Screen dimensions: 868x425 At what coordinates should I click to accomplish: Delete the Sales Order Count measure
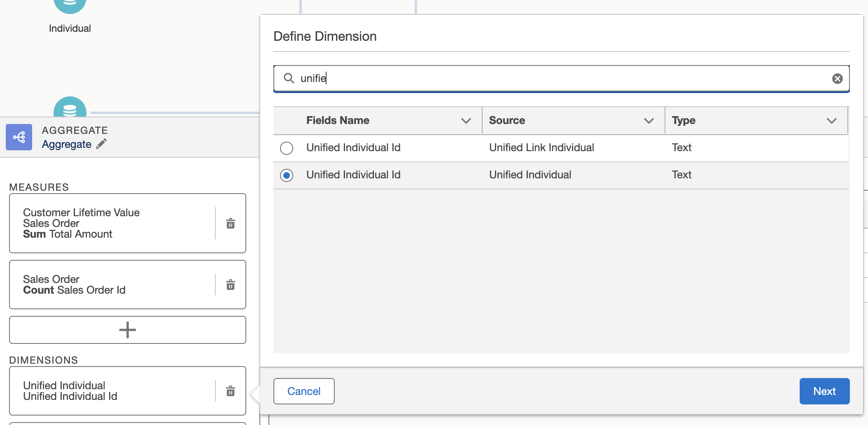(x=231, y=285)
